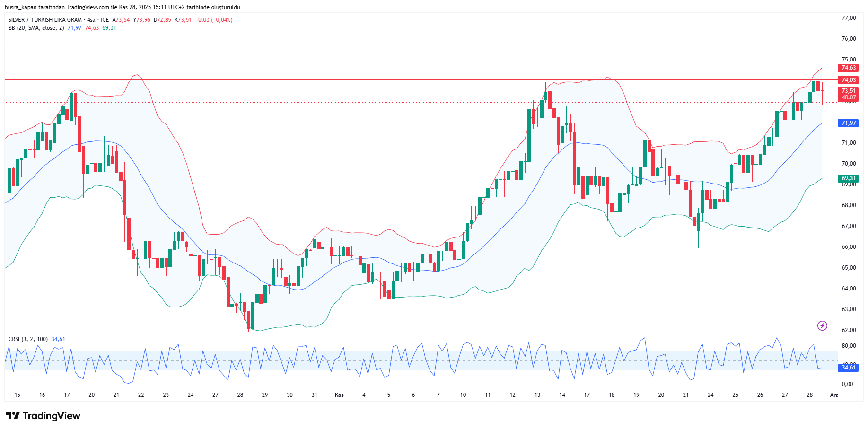The image size is (868, 430).
Task: Select date 28 at right of time axis
Action: 809,395
